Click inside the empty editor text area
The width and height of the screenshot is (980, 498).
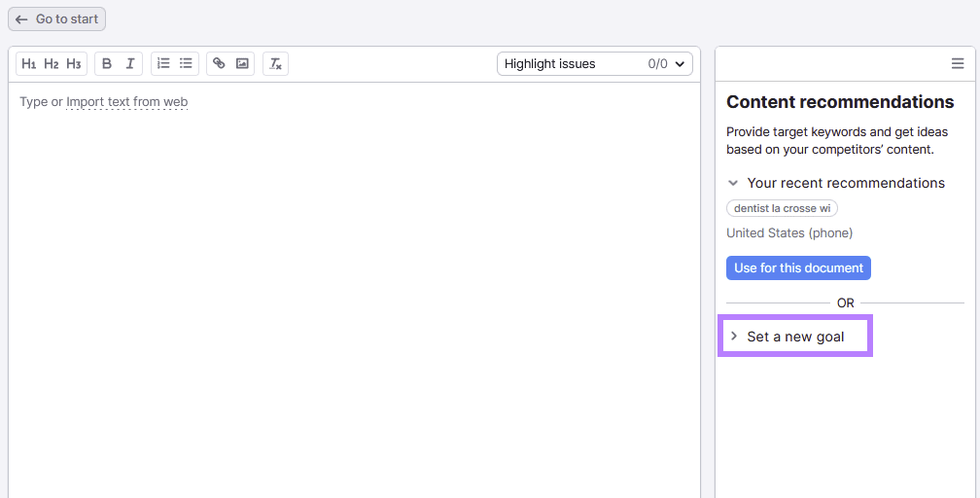click(x=354, y=292)
